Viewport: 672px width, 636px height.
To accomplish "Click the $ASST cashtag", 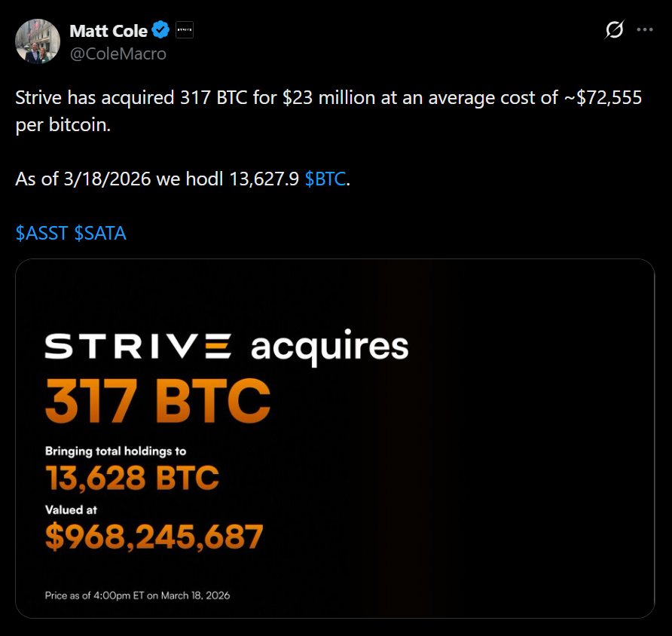I will point(41,234).
